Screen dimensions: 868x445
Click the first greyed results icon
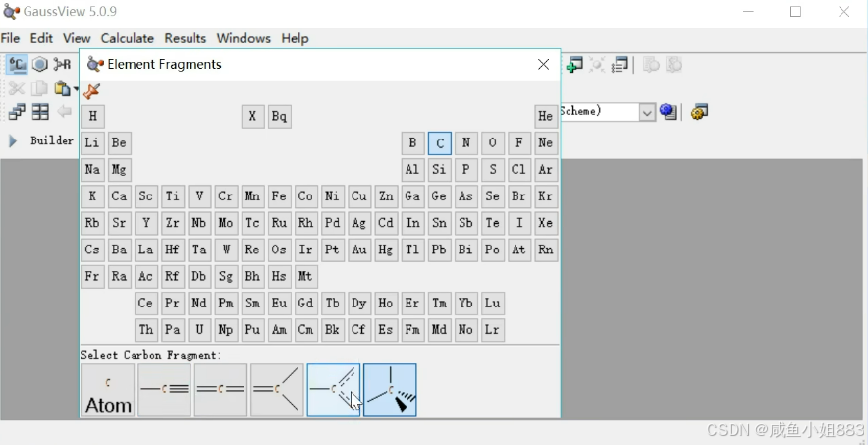coord(651,65)
